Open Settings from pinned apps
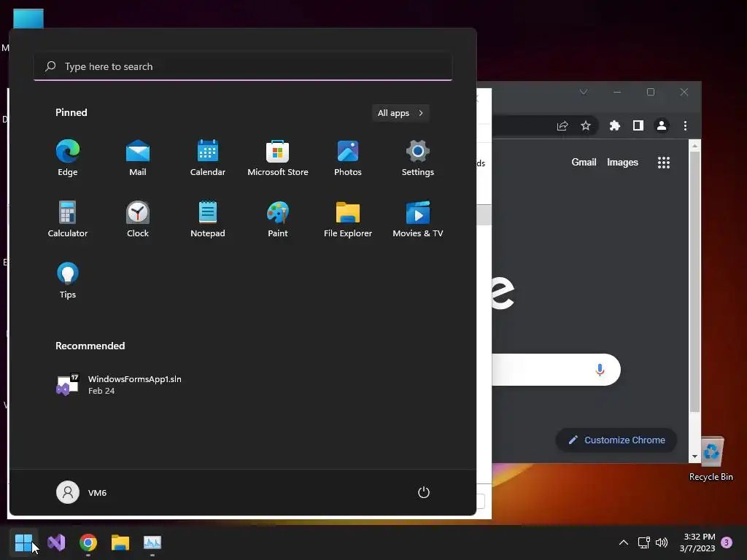Viewport: 747px width, 560px height. click(x=418, y=158)
